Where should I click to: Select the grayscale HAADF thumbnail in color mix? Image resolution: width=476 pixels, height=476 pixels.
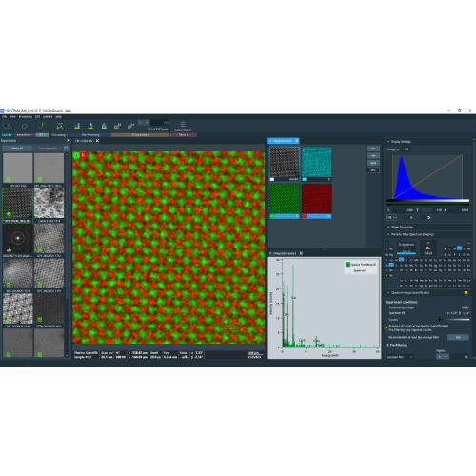click(x=285, y=162)
